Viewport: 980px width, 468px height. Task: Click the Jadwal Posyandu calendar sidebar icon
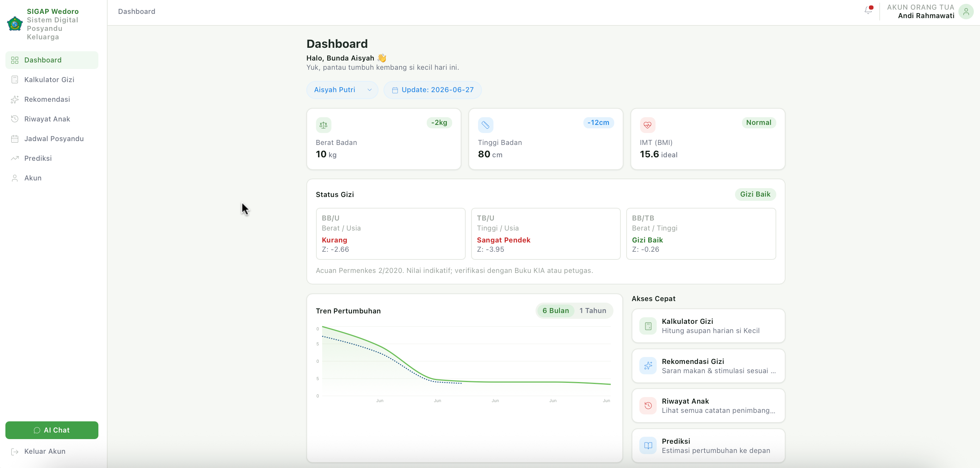tap(15, 139)
